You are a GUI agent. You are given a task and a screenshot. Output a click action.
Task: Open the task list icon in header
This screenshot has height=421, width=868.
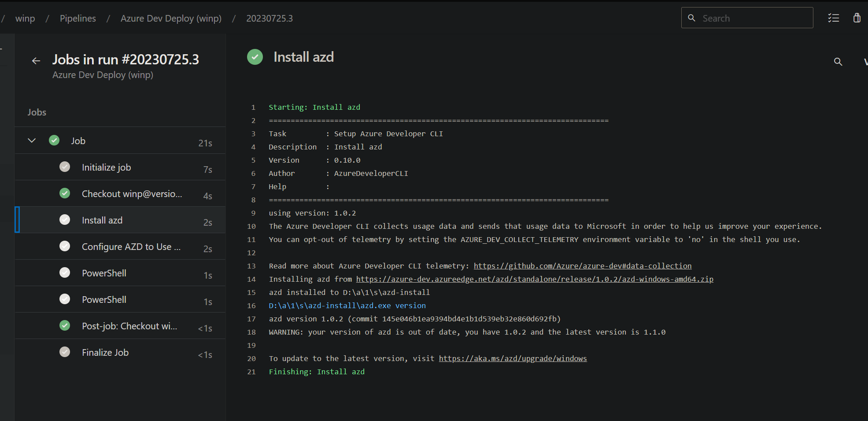coord(833,18)
